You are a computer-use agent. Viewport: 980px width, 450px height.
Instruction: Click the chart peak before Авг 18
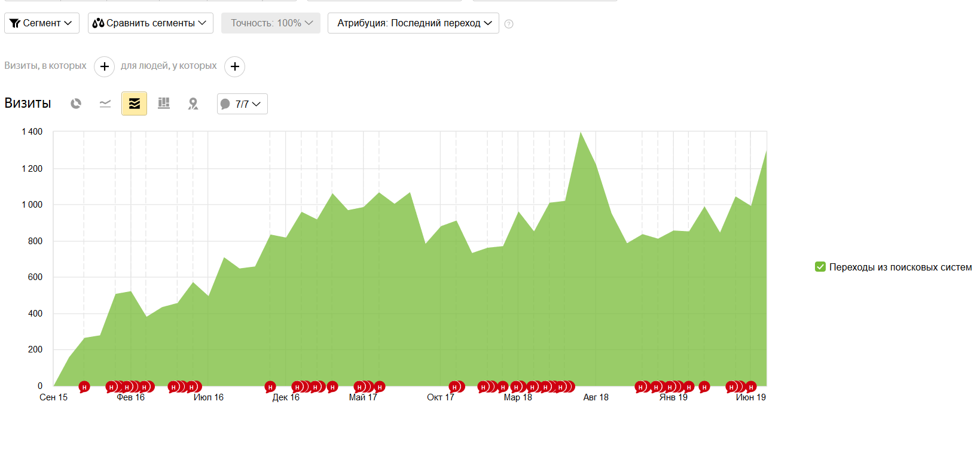point(580,133)
